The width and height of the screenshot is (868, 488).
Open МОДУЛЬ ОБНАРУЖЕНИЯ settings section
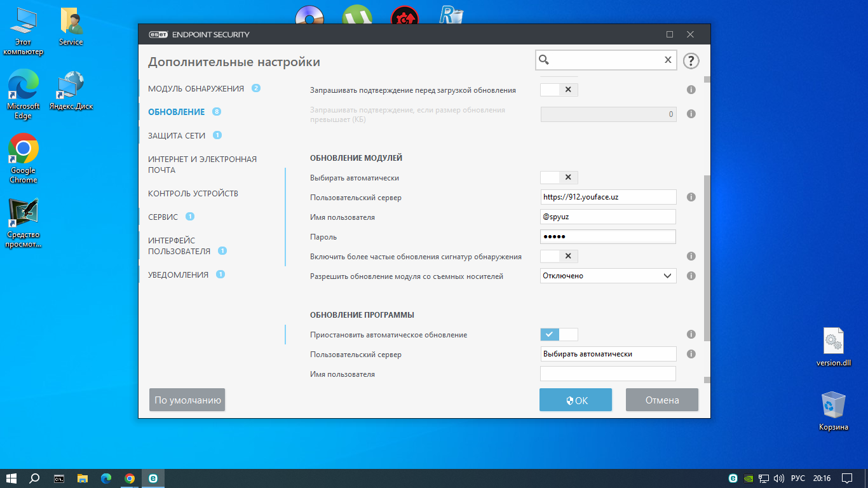[x=196, y=88]
